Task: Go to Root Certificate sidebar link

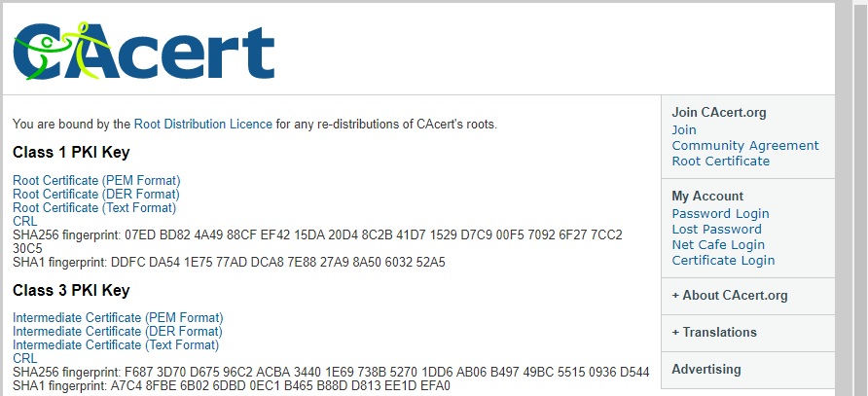Action: point(720,162)
